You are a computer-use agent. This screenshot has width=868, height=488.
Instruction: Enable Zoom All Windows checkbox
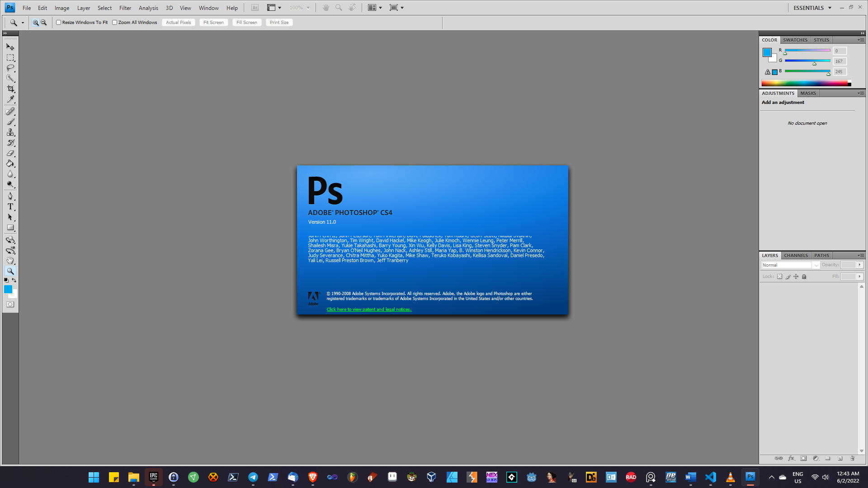[x=114, y=22]
